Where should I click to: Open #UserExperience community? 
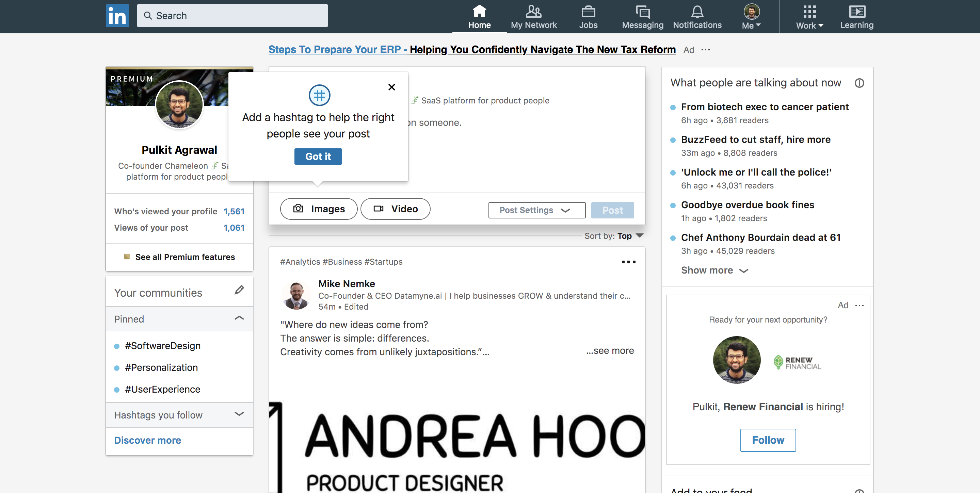pyautogui.click(x=162, y=389)
